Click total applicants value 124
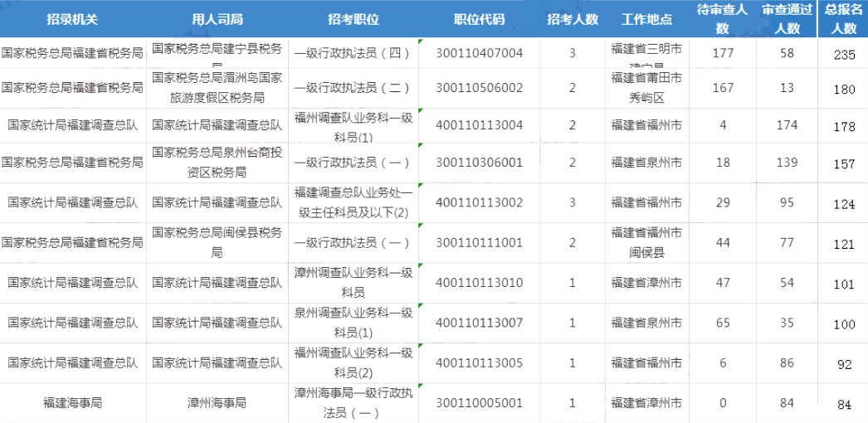The height and width of the screenshot is (423, 868). (844, 205)
